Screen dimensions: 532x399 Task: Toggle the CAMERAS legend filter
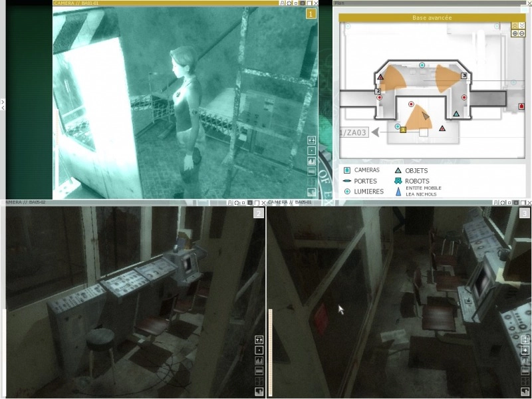coord(346,170)
